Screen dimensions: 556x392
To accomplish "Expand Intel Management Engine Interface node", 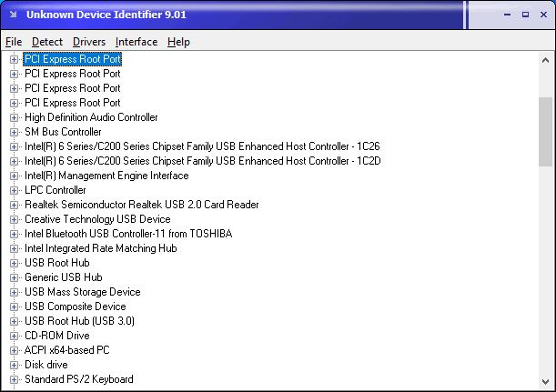I will [14, 176].
